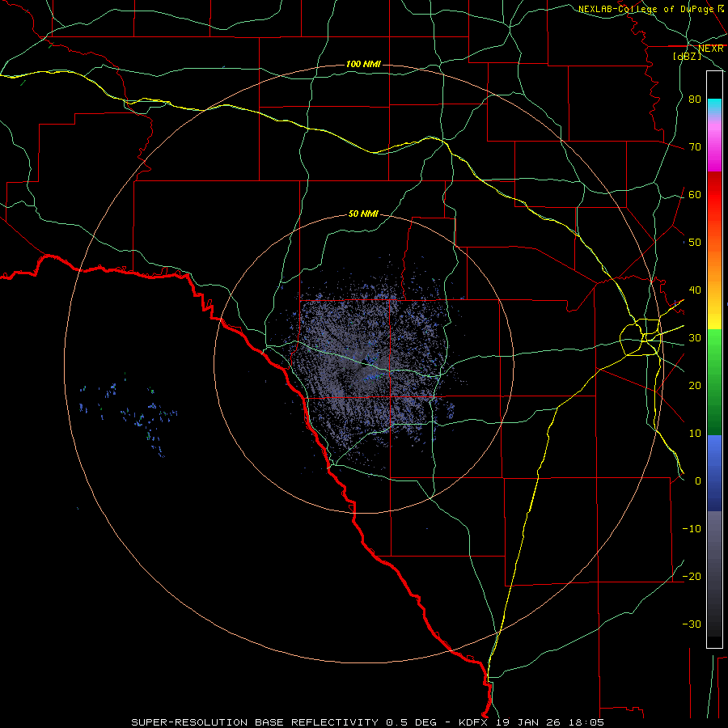Click the NEXR legend title
The height and width of the screenshot is (728, 728).
(711, 48)
